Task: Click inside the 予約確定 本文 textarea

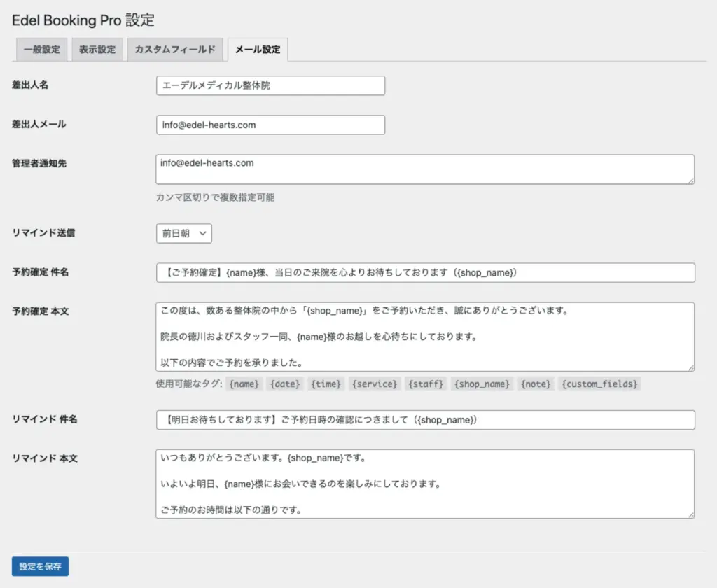Action: 425,337
